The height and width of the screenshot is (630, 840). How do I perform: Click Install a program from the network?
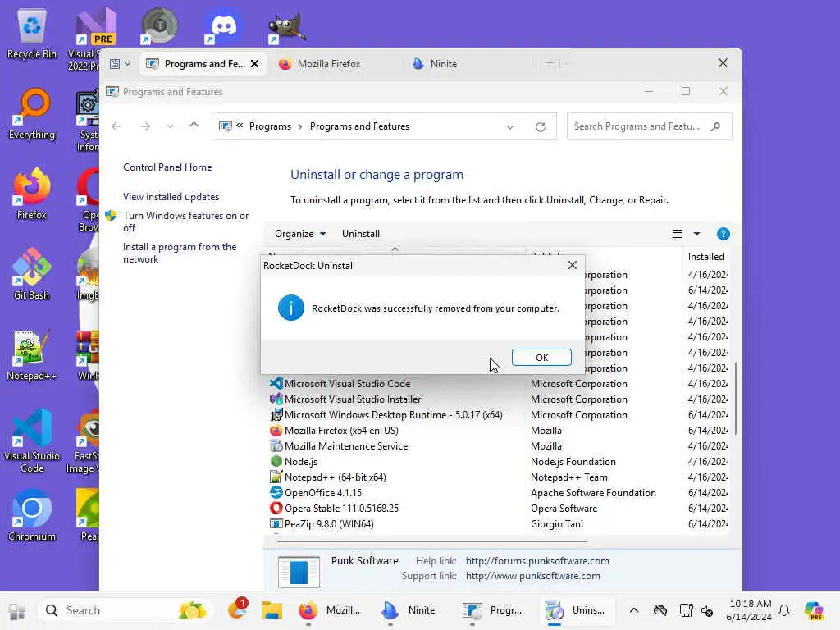[180, 253]
